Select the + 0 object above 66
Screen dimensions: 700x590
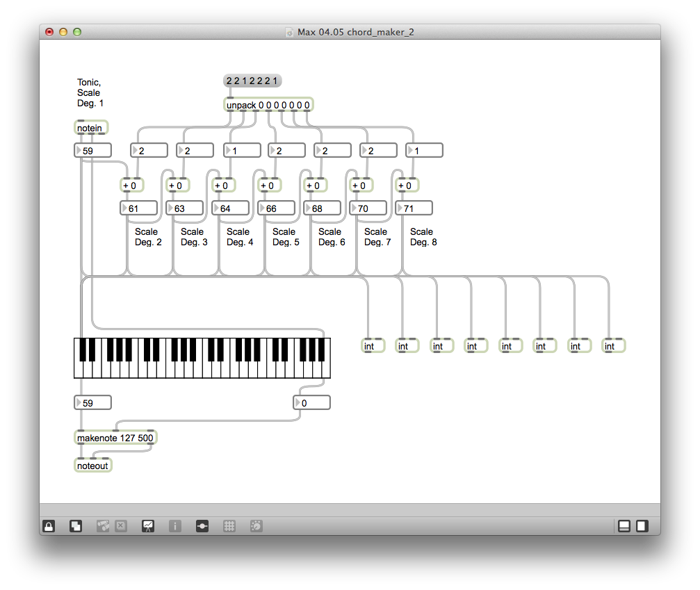point(270,186)
